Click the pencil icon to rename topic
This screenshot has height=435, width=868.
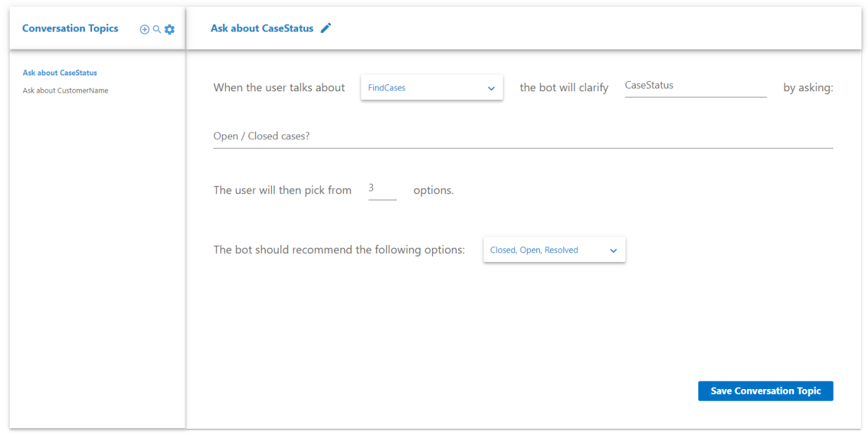point(326,28)
